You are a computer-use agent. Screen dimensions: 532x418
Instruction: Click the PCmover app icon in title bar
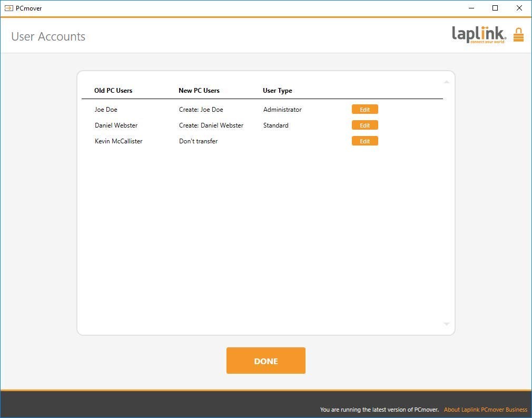pyautogui.click(x=9, y=8)
